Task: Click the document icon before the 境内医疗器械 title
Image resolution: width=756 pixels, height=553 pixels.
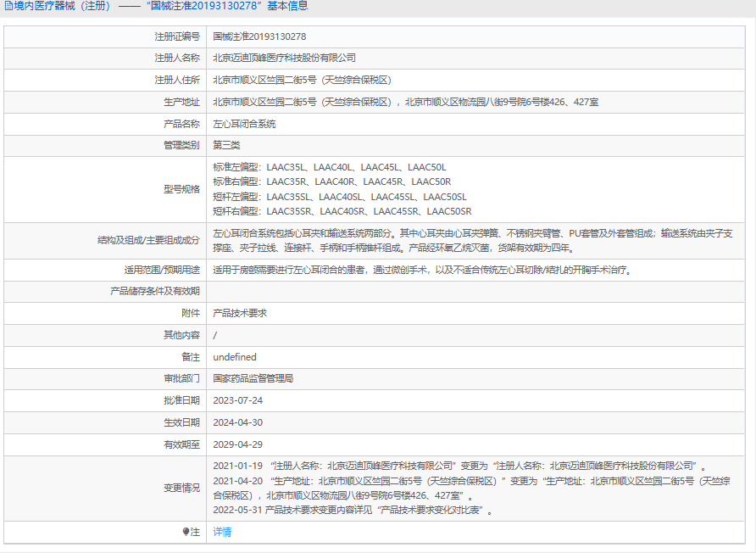Action: coord(8,6)
